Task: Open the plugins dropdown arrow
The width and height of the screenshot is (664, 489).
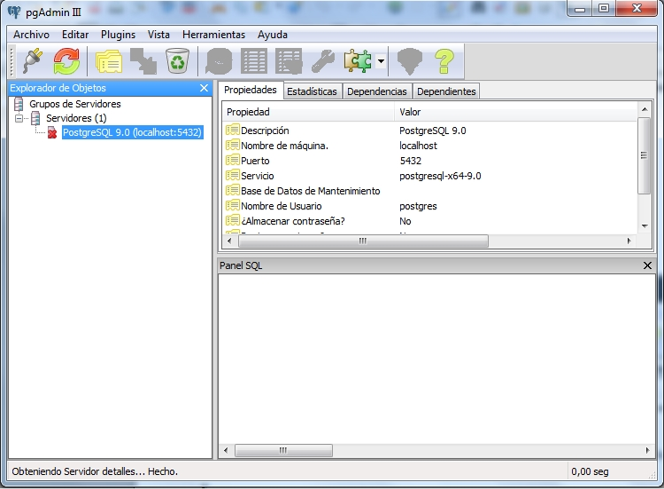Action: coord(381,61)
